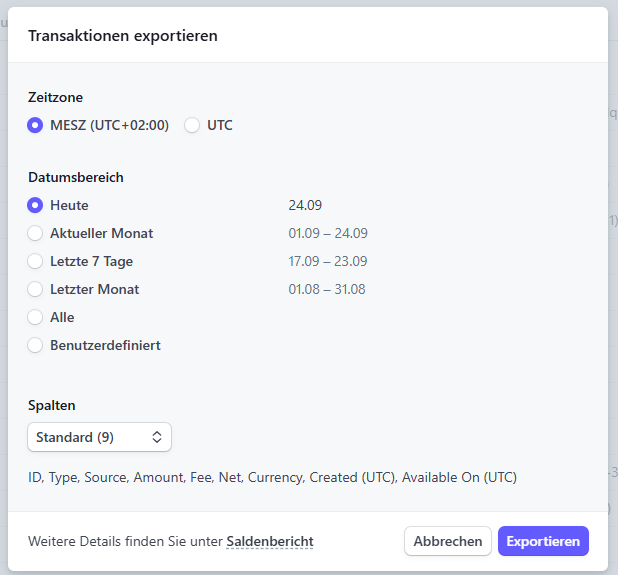Click the up-down chevron icon in Spalten selector
The width and height of the screenshot is (618, 575).
pyautogui.click(x=157, y=437)
